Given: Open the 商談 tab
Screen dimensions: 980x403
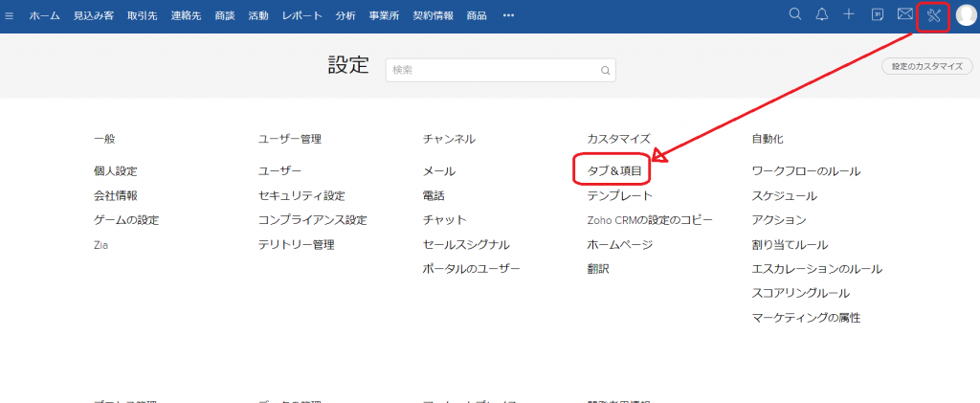Looking at the screenshot, I should coord(225,16).
